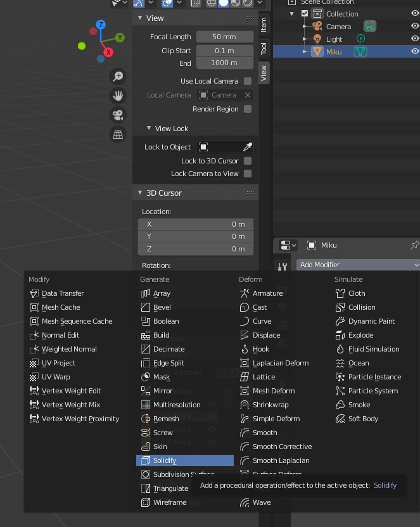
Task: Collapse the 3D Cursor panel
Action: pyautogui.click(x=140, y=193)
